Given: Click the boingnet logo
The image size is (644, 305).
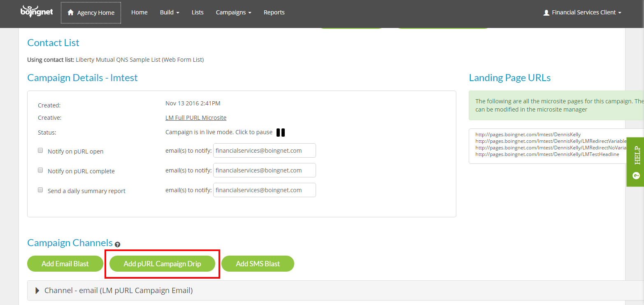Looking at the screenshot, I should [37, 11].
